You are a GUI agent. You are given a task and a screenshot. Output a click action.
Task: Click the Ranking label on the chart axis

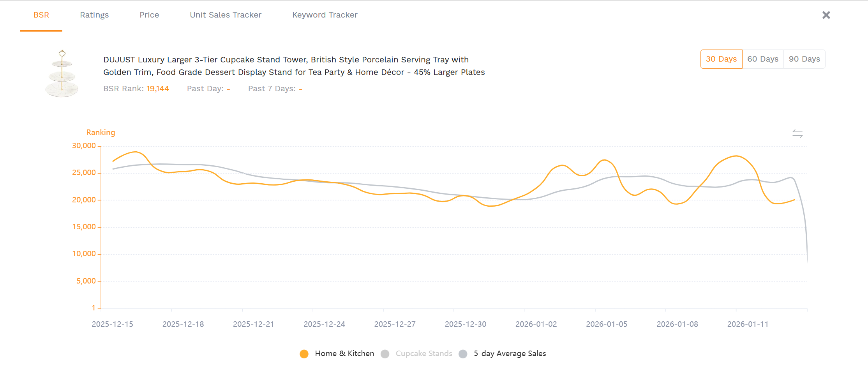[101, 132]
